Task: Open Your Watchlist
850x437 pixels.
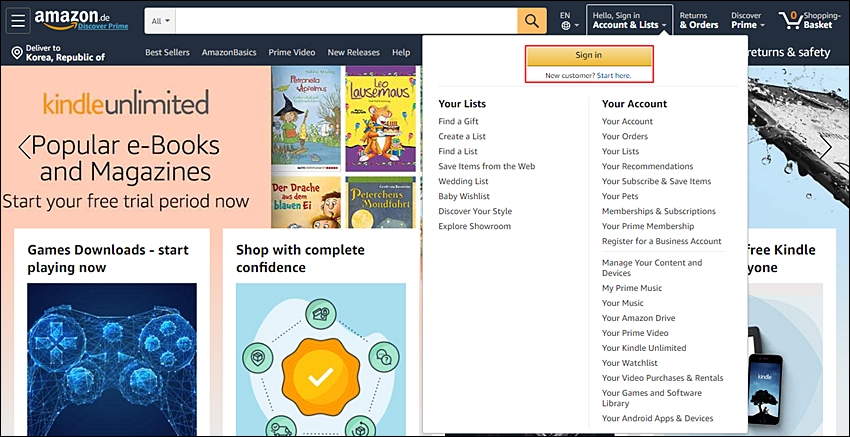Action: point(629,363)
